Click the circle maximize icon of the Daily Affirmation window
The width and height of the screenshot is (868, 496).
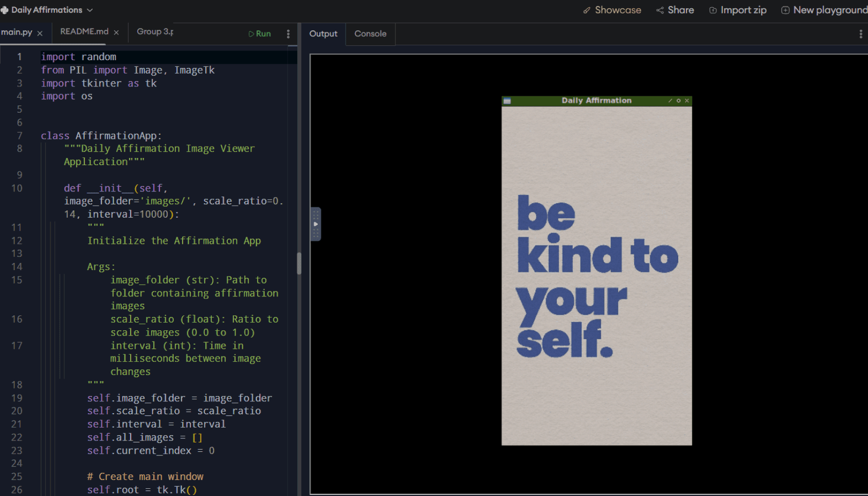tap(678, 100)
